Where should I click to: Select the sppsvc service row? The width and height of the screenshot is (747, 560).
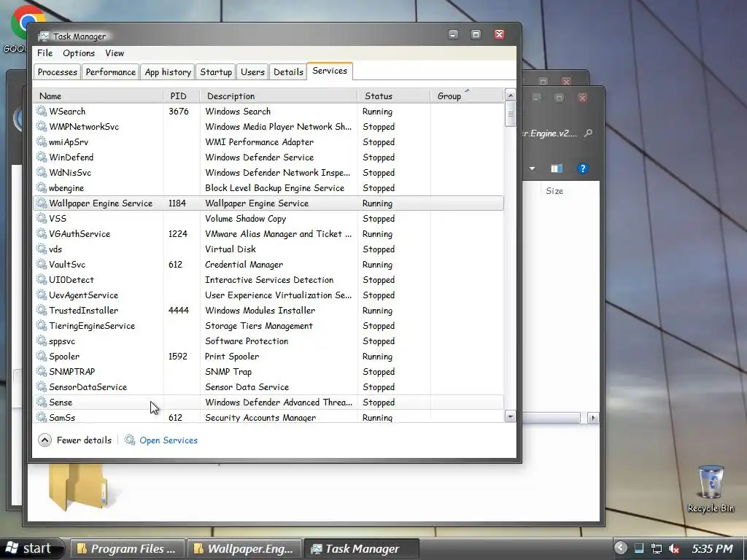tap(268, 341)
